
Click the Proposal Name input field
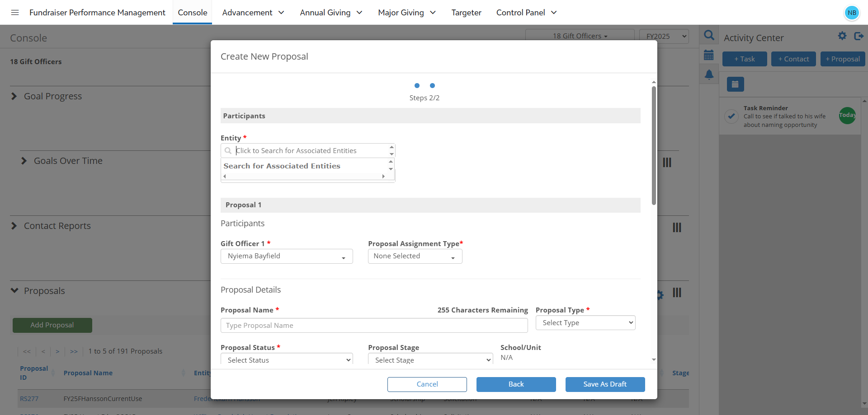tap(374, 326)
